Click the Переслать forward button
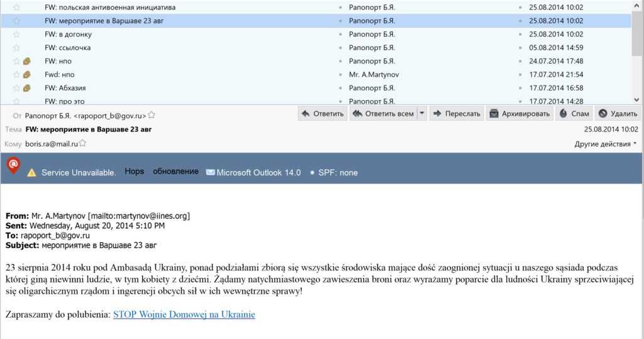This screenshot has height=339, width=644. (x=457, y=114)
